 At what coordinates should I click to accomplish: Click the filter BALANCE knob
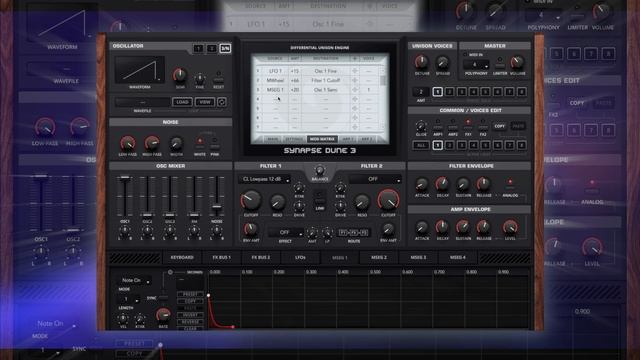coord(320,170)
